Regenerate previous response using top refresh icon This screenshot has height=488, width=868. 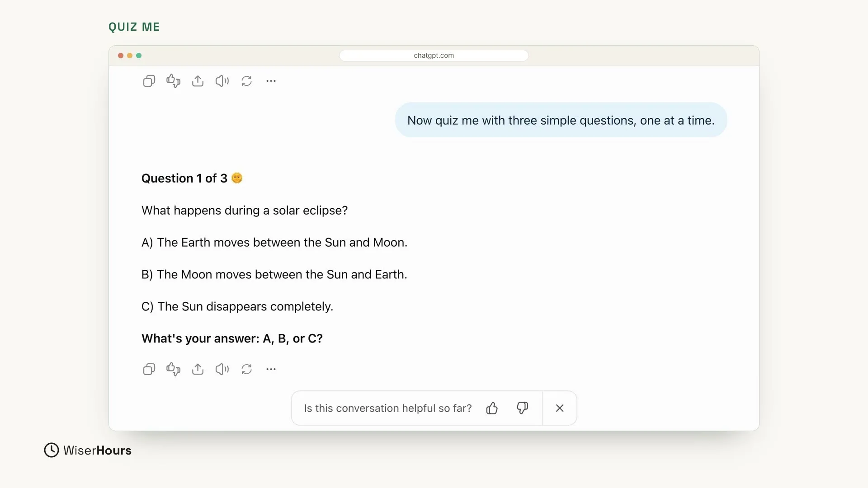coord(246,81)
